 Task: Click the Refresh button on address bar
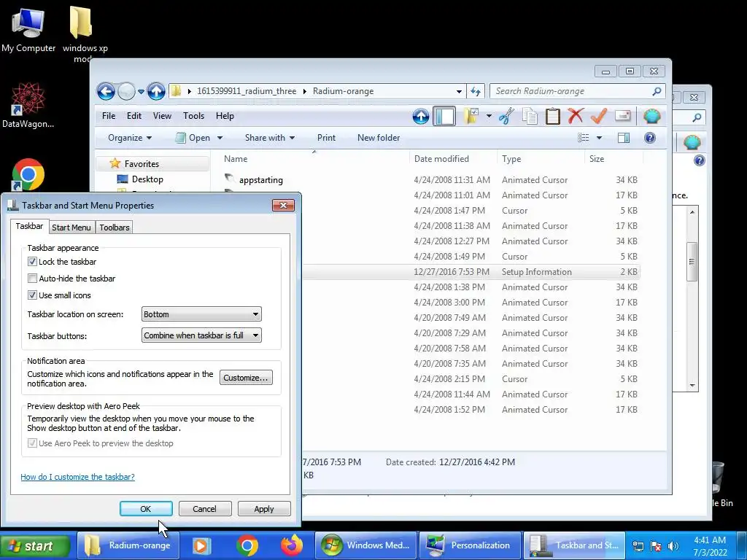click(476, 91)
